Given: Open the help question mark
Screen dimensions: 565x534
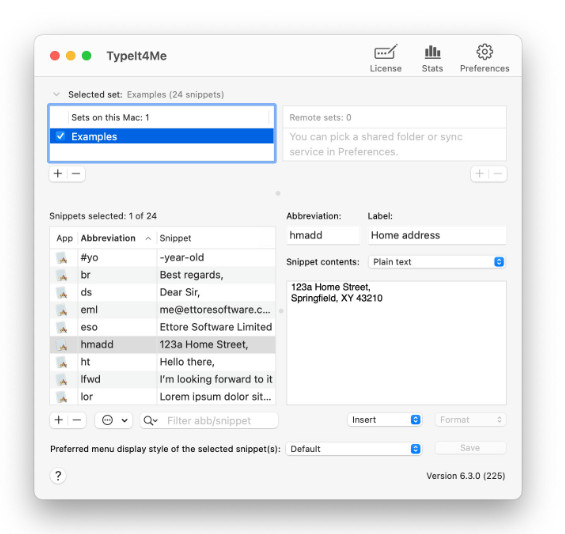Looking at the screenshot, I should pos(58,476).
